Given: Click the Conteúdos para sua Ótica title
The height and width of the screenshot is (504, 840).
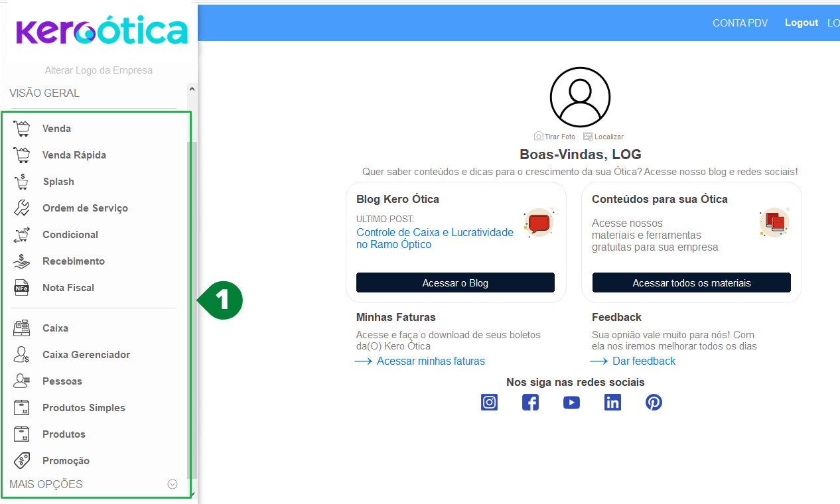Looking at the screenshot, I should click(660, 199).
